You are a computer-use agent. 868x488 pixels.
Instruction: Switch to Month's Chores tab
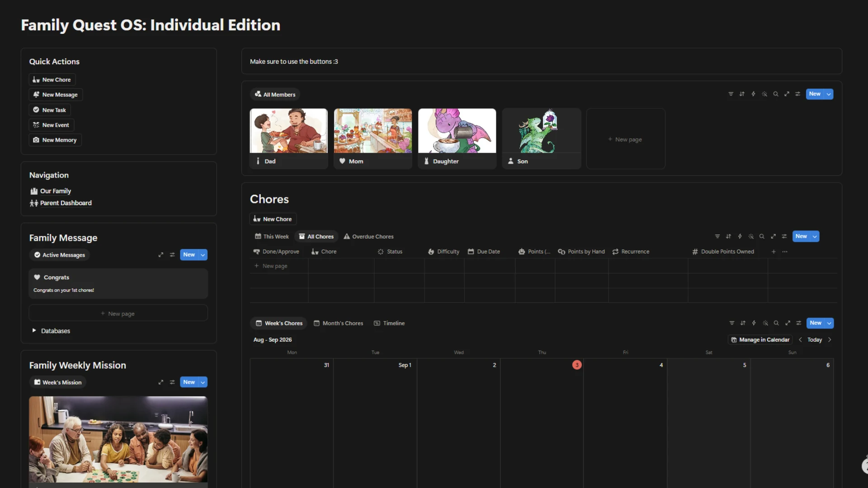point(339,323)
